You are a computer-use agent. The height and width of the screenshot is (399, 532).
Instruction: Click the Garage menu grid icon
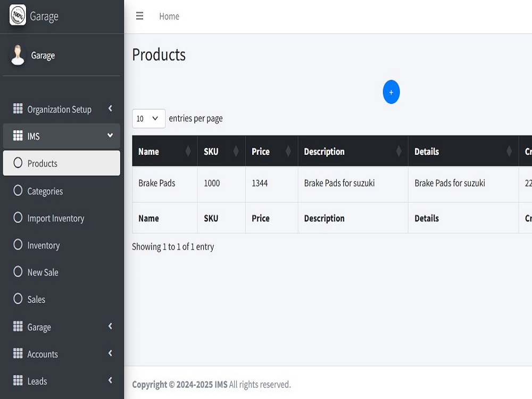tap(18, 326)
